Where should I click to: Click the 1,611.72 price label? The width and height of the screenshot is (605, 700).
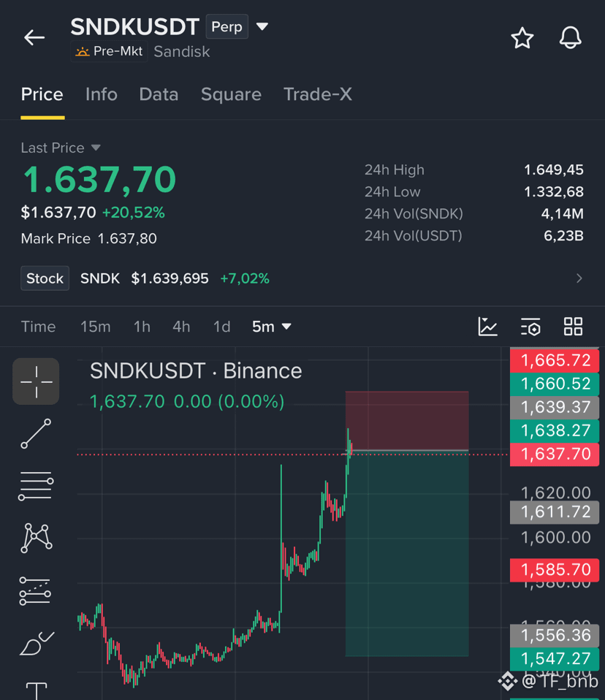pyautogui.click(x=555, y=512)
